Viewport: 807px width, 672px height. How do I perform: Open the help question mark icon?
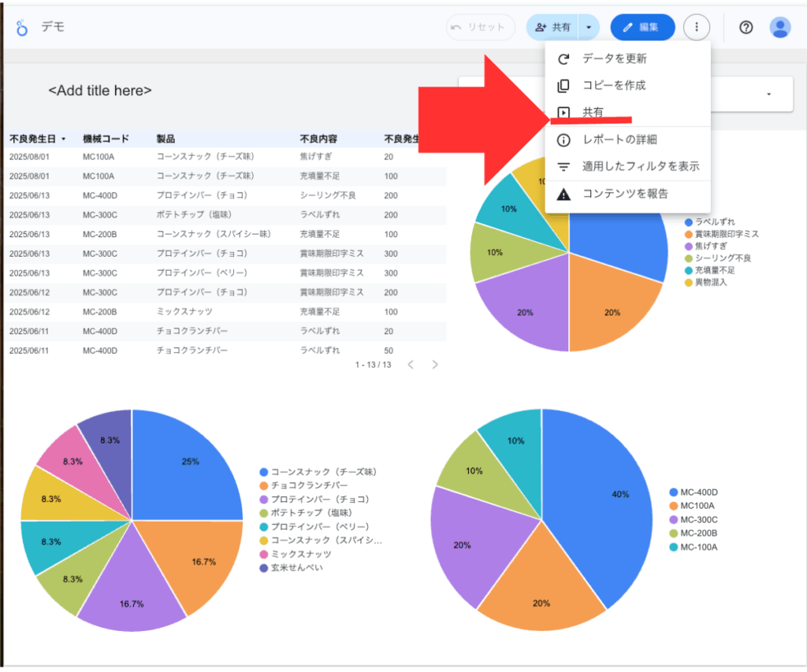click(x=746, y=28)
